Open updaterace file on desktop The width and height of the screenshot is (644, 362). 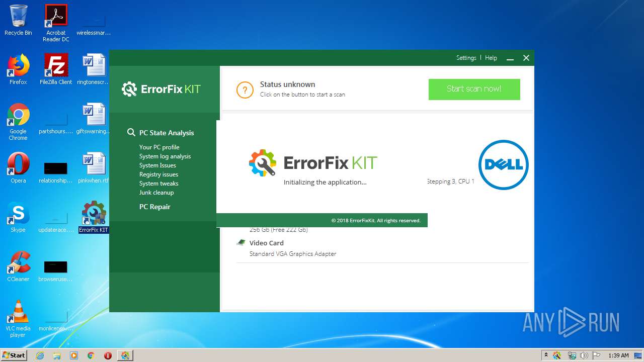tap(56, 220)
